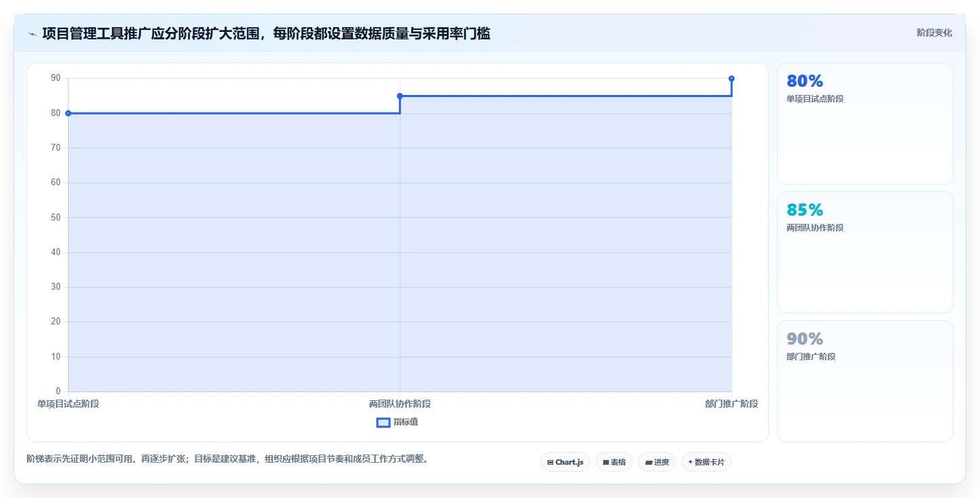Click the 85% value in second card
Viewport: 980px width, 498px height.
click(x=805, y=210)
